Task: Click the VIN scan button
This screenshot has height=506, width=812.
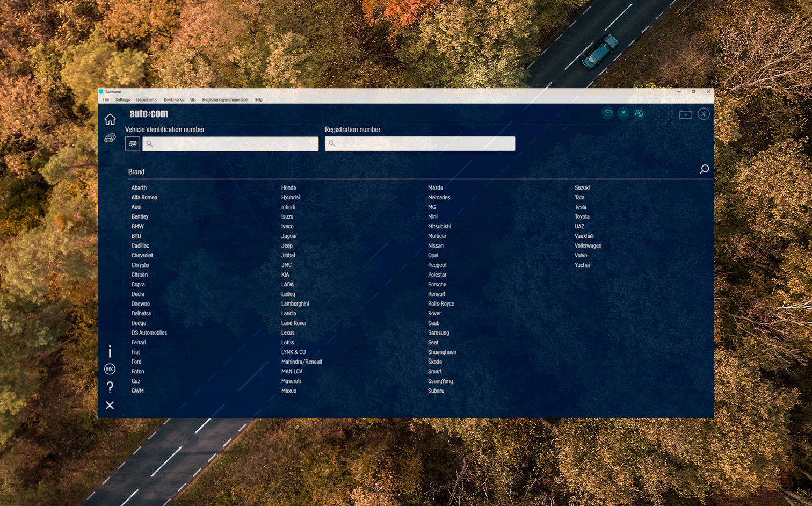Action: 133,144
